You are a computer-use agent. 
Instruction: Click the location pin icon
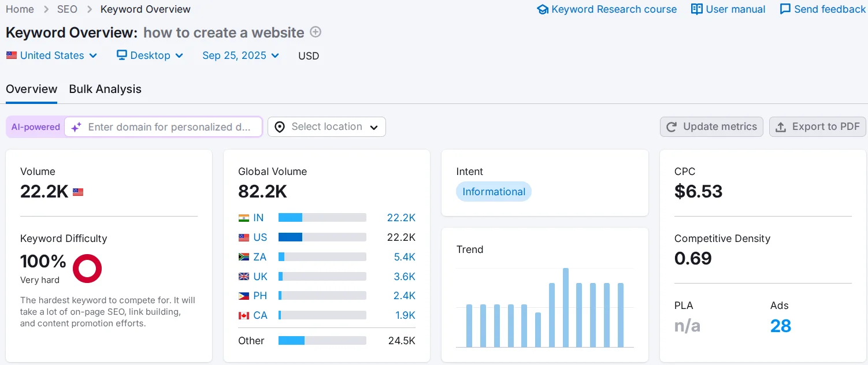pos(280,127)
